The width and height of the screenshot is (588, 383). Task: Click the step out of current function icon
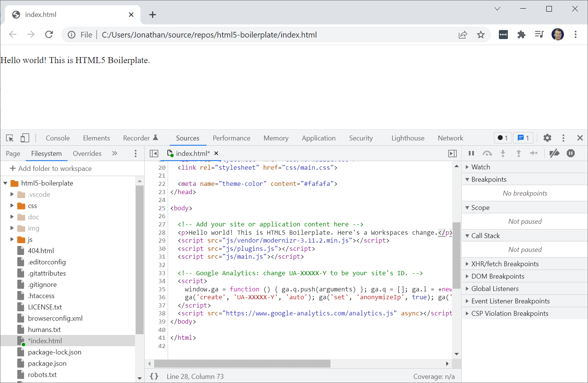coord(518,153)
